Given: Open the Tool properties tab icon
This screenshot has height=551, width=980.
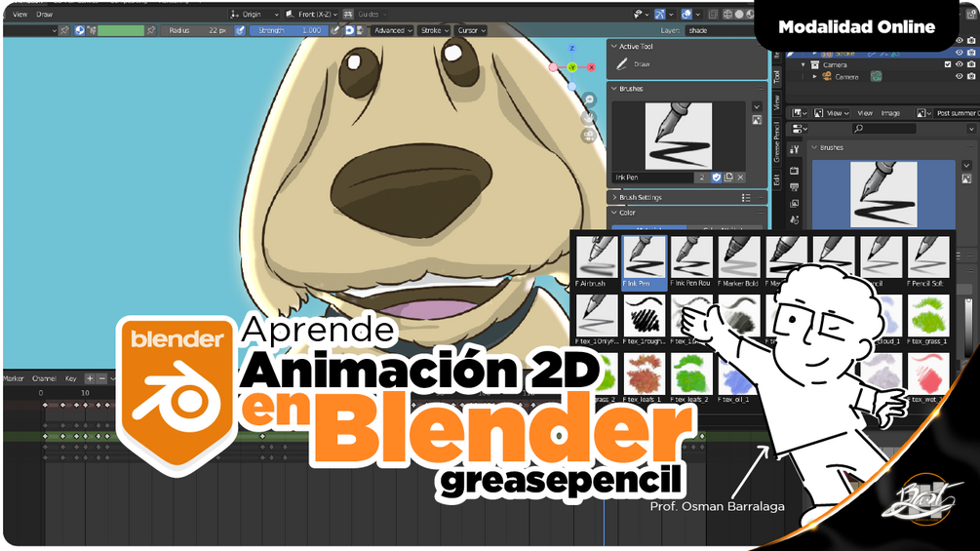Looking at the screenshot, I should point(795,149).
